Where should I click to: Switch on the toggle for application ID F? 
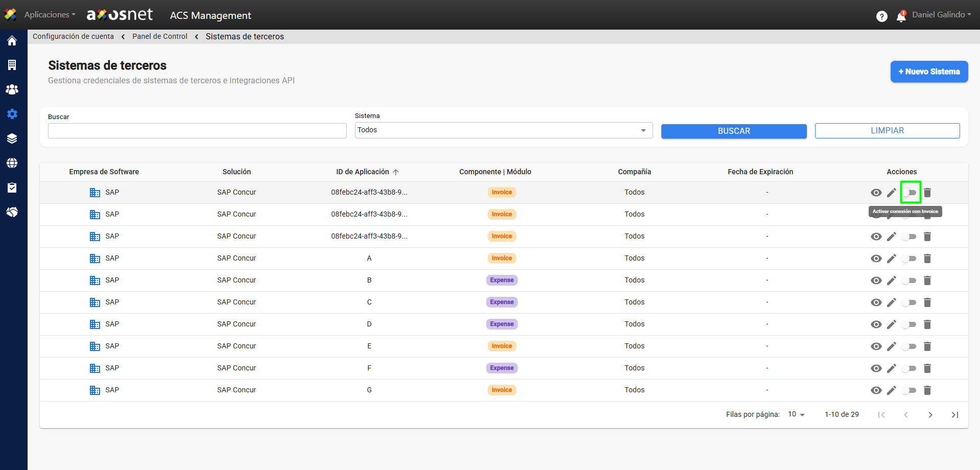(x=909, y=368)
